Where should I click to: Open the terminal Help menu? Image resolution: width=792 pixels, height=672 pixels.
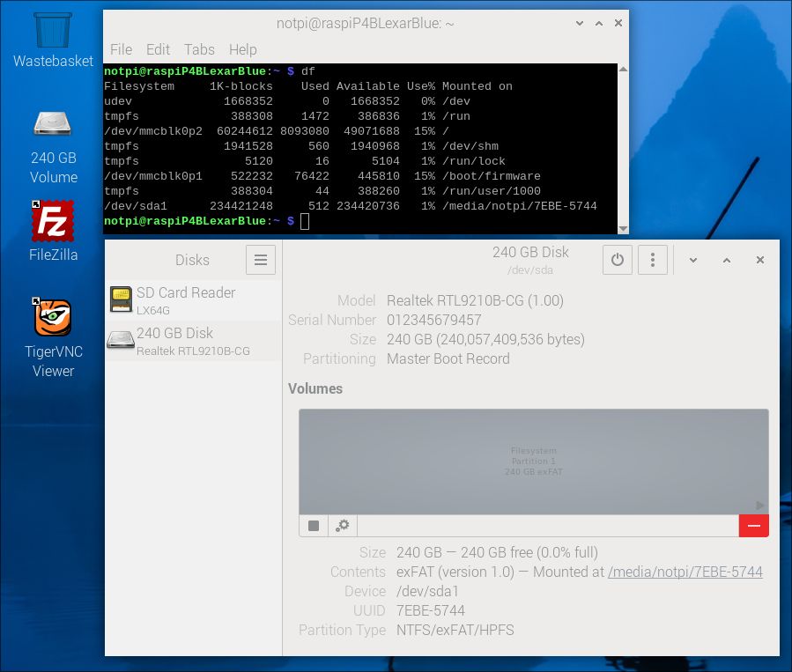(x=243, y=49)
